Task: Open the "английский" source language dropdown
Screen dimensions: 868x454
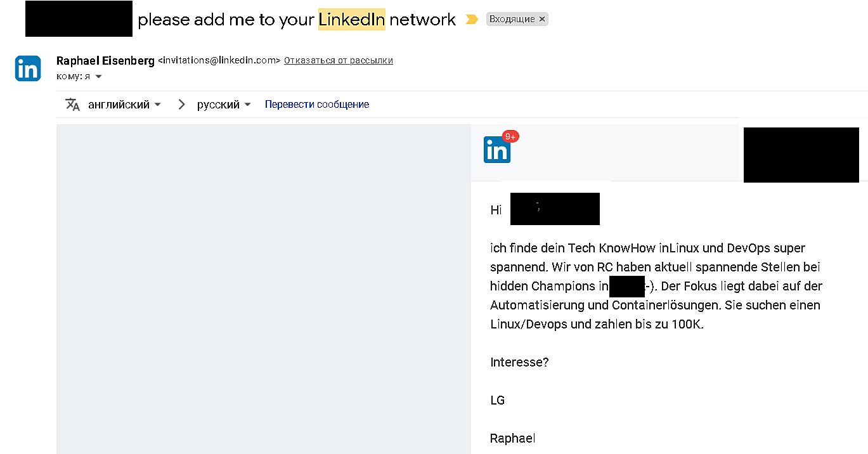Action: (x=124, y=105)
